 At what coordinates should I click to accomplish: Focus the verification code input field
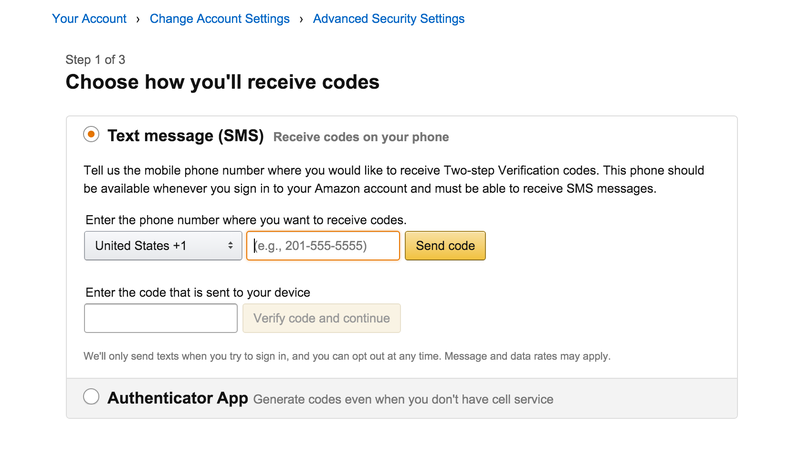click(x=161, y=318)
